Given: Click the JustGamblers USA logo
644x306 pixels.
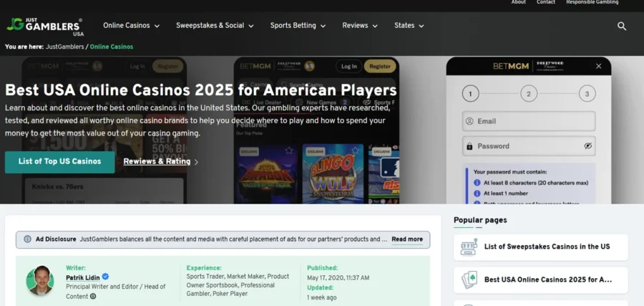Looking at the screenshot, I should [44, 27].
